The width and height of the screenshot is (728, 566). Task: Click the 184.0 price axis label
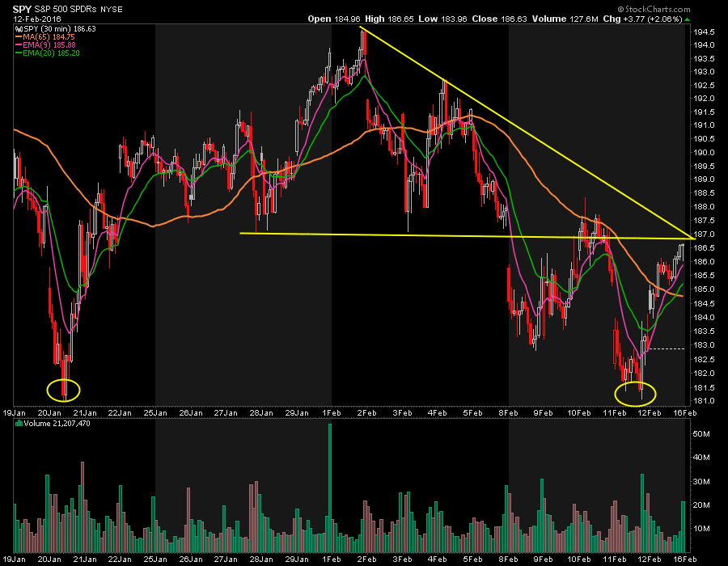tap(704, 317)
